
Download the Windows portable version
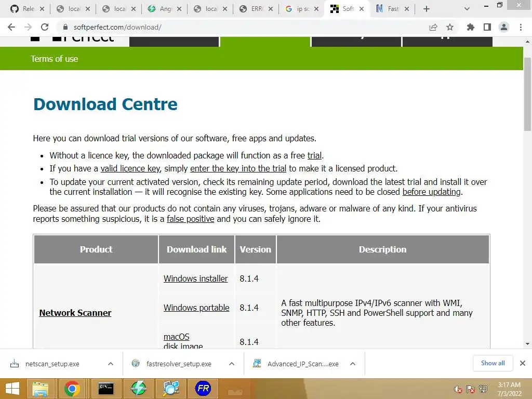(196, 308)
